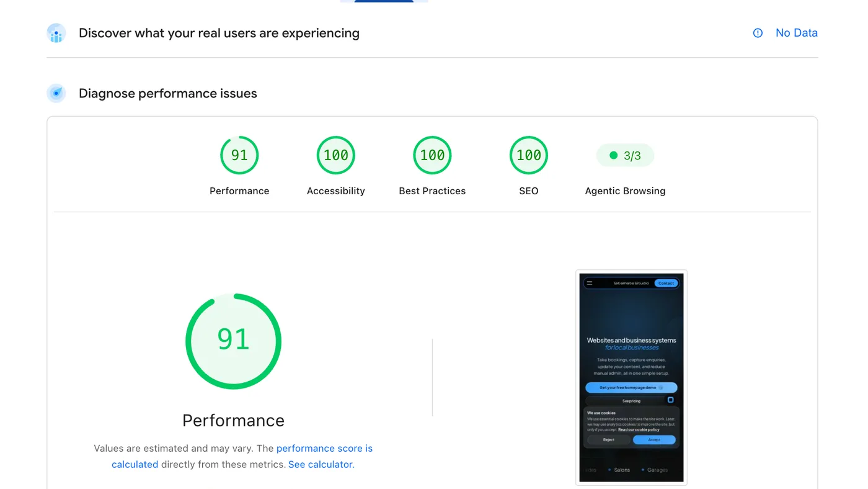The image size is (868, 489).
Task: Click the real users experience icon
Action: [x=56, y=33]
